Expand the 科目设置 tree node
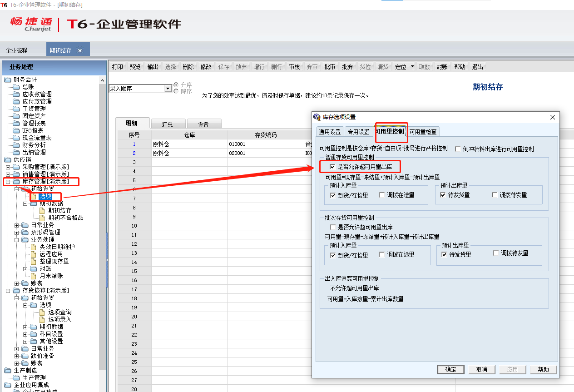 point(25,334)
